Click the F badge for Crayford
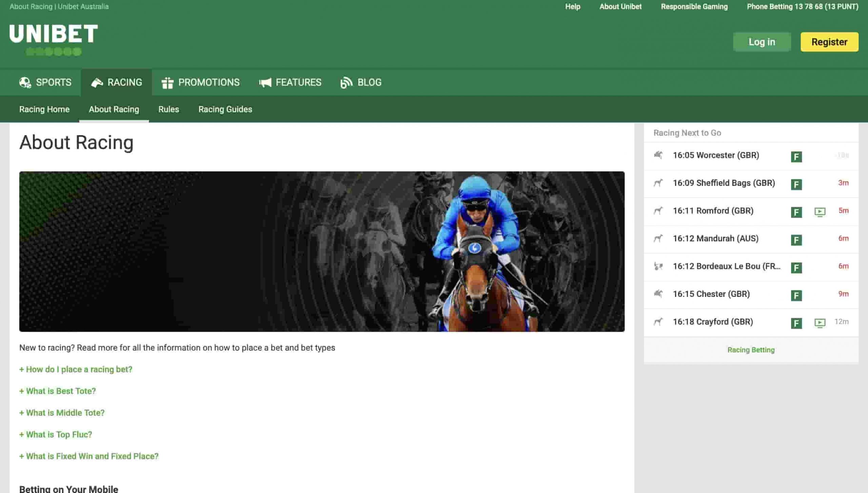 click(796, 323)
